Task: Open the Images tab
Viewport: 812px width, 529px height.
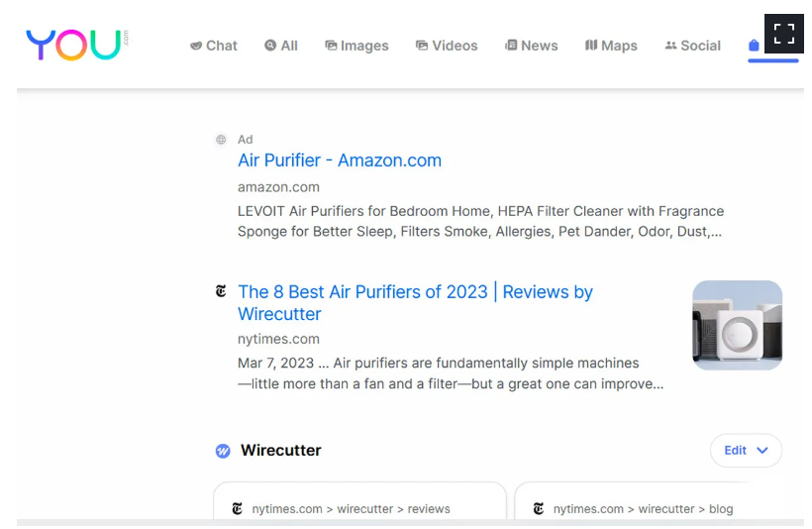Action: [x=356, y=46]
